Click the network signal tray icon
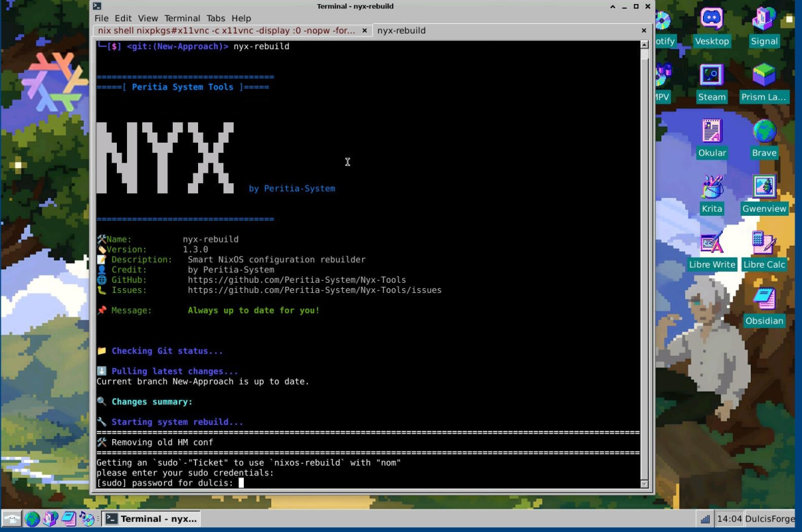 (x=704, y=519)
